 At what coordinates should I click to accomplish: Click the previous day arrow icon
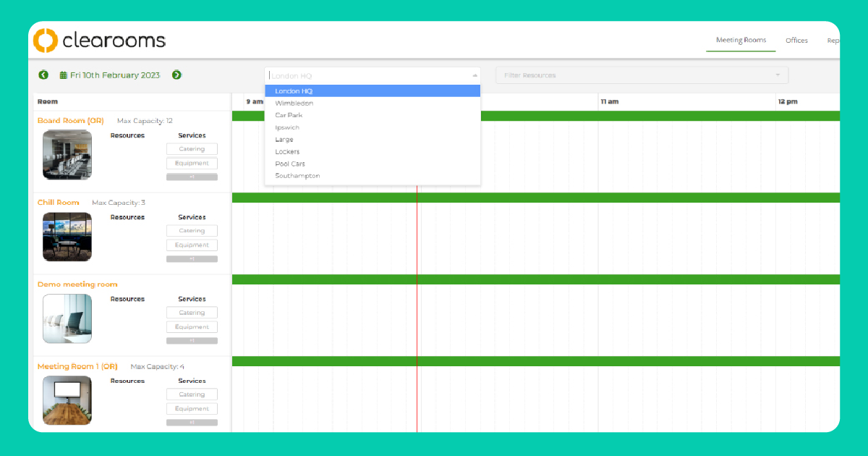pyautogui.click(x=43, y=75)
